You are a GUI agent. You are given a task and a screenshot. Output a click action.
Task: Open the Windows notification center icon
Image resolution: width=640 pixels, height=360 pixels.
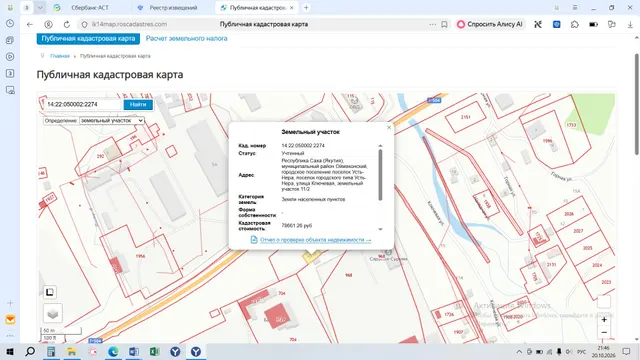tap(627, 351)
